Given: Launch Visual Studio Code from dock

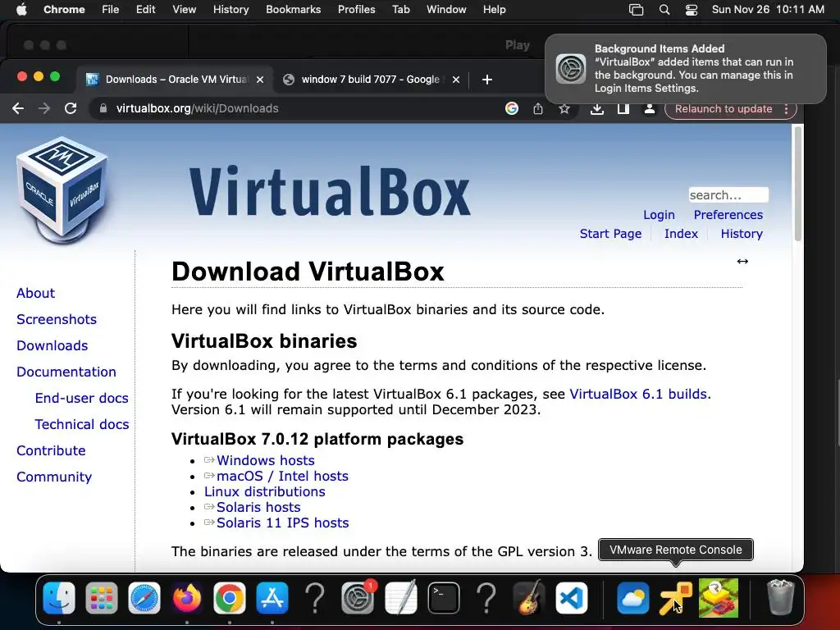Looking at the screenshot, I should (x=572, y=598).
